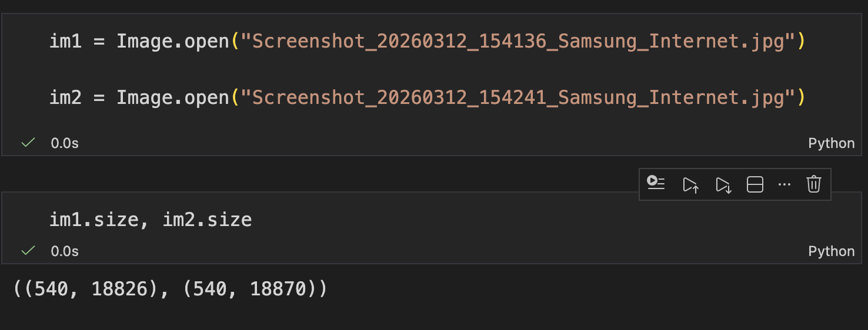Image resolution: width=868 pixels, height=330 pixels.
Task: Click the second cell's 0.0s execution time
Action: click(x=65, y=251)
